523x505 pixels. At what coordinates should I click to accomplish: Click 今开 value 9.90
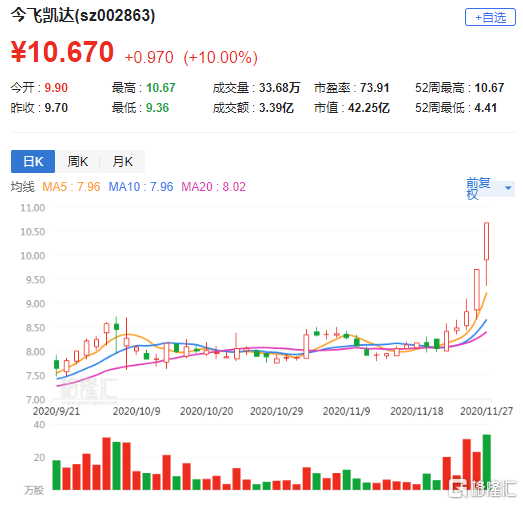(56, 88)
